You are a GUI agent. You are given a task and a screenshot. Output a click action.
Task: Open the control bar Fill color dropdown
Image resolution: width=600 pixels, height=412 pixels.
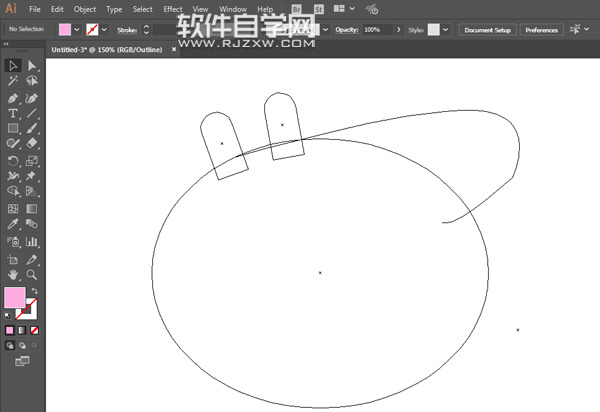point(77,29)
